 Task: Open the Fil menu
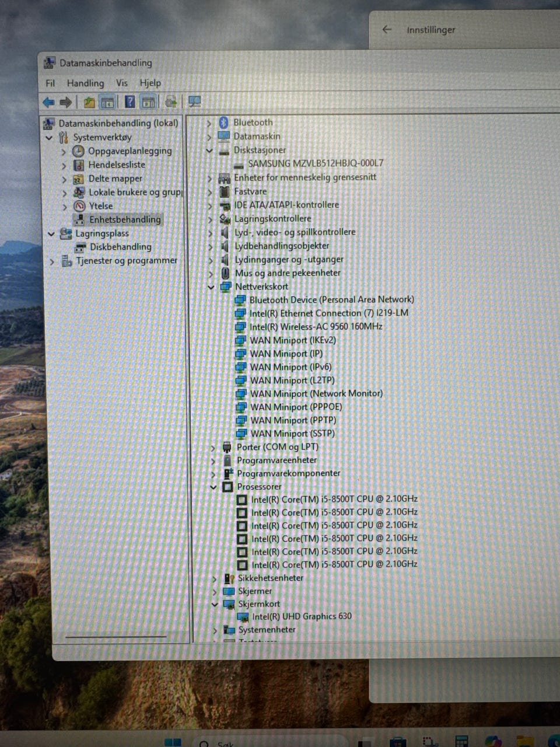coord(50,83)
